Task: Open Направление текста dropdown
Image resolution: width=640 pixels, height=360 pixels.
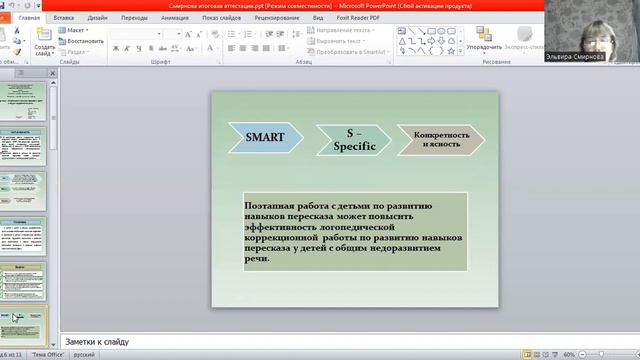Action: (341, 30)
